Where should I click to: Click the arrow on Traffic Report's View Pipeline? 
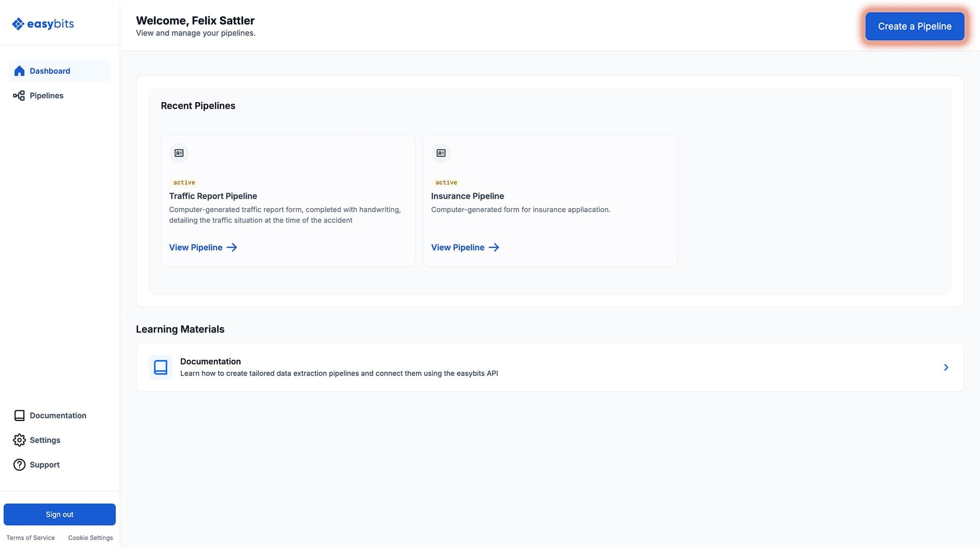(231, 247)
